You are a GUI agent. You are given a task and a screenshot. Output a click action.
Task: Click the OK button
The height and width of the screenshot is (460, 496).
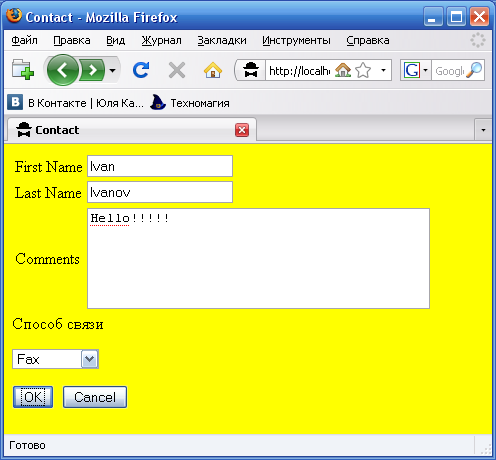pyautogui.click(x=33, y=397)
